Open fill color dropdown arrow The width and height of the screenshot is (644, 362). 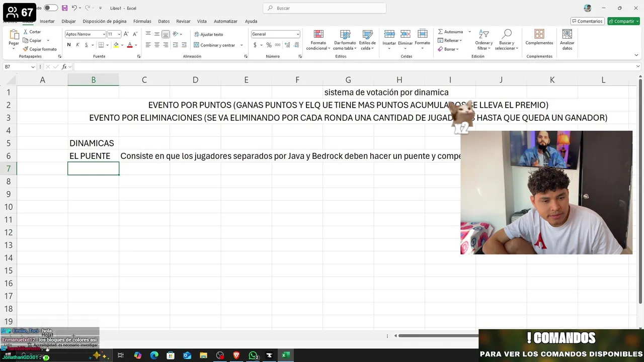tap(122, 45)
